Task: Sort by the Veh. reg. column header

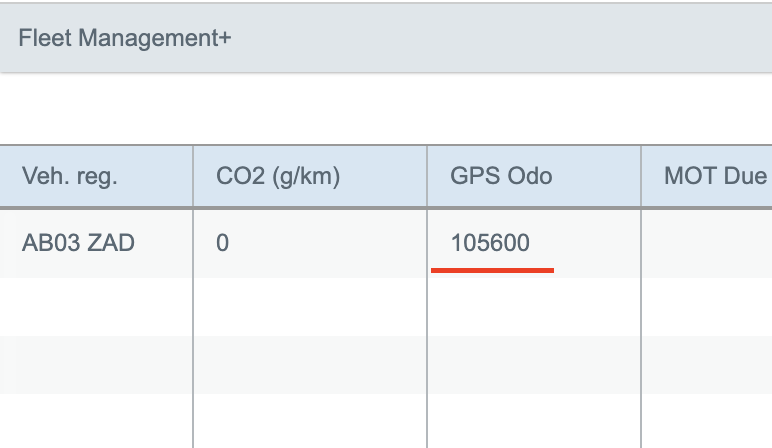Action: [x=70, y=177]
